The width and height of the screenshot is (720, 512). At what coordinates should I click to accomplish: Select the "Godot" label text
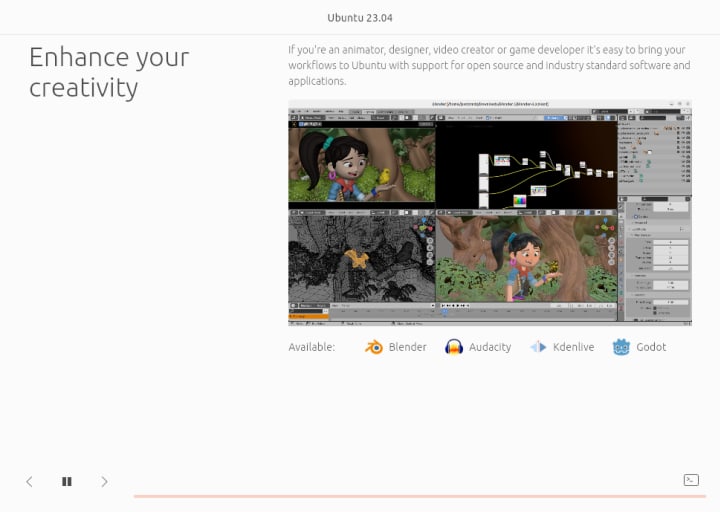point(651,347)
